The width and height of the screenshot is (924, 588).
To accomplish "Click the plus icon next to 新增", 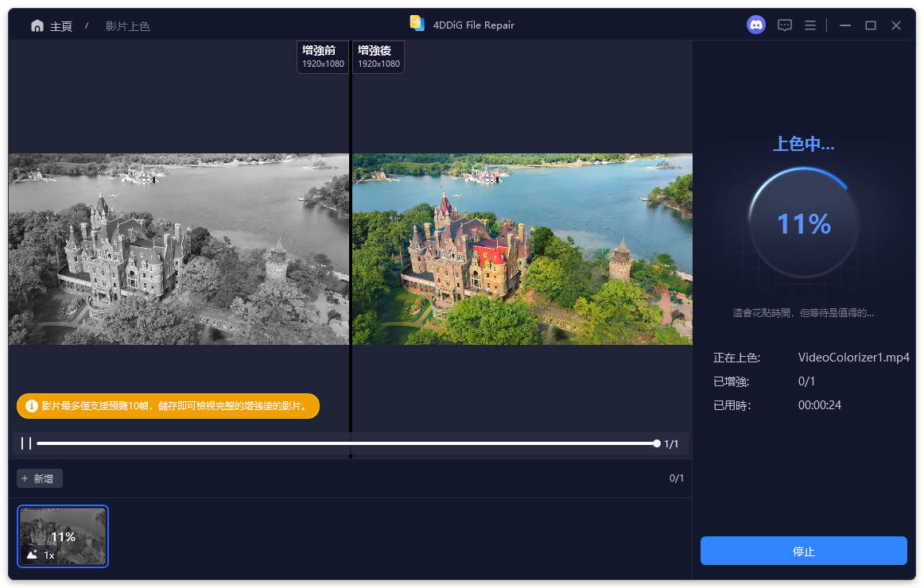I will (x=26, y=478).
